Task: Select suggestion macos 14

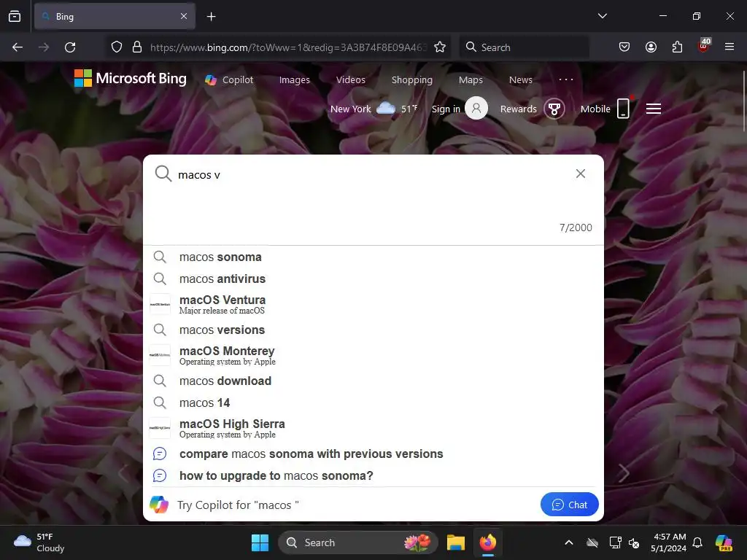Action: tap(373, 402)
